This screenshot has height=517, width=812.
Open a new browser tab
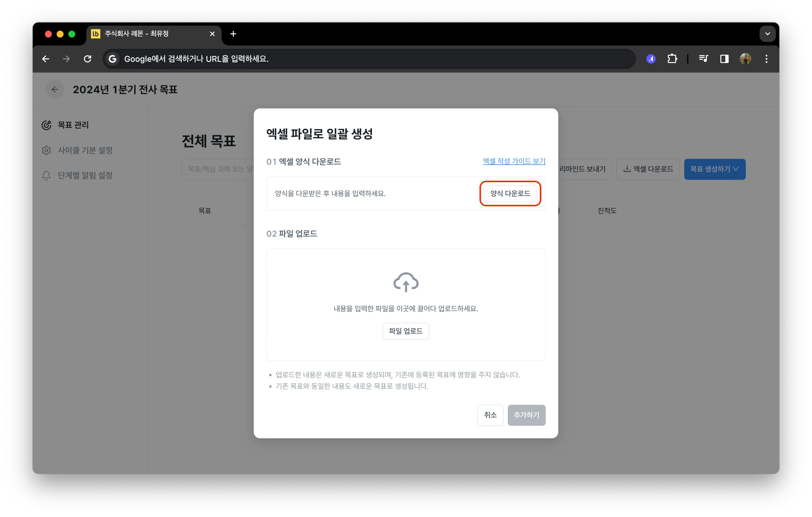[x=233, y=34]
